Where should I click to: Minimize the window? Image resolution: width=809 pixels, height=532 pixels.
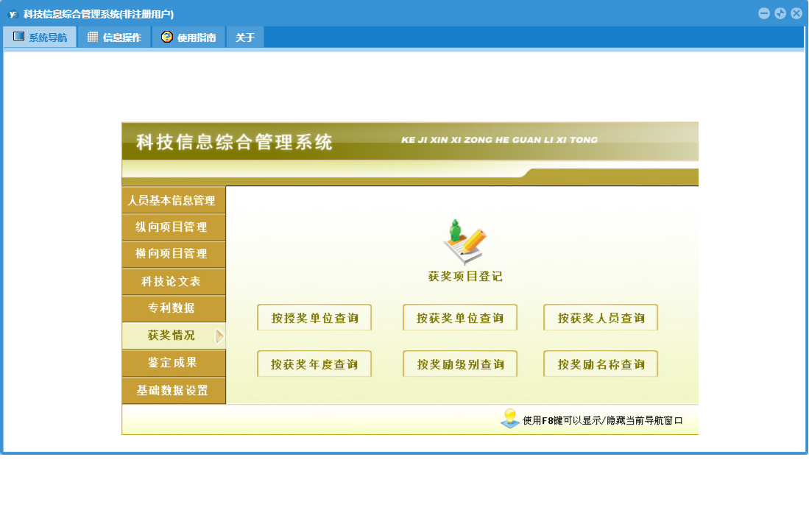[764, 13]
